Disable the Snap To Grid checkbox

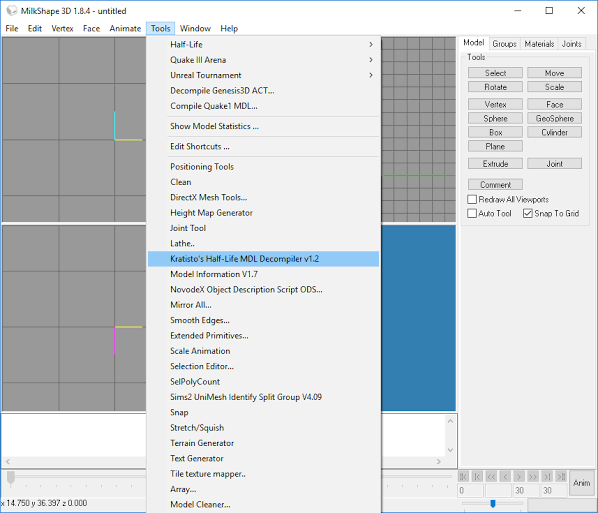coord(527,213)
